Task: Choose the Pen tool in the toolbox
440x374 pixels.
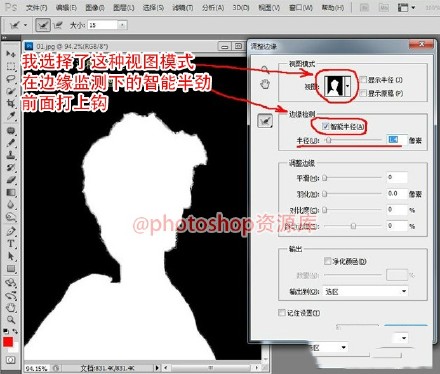Action: click(11, 231)
